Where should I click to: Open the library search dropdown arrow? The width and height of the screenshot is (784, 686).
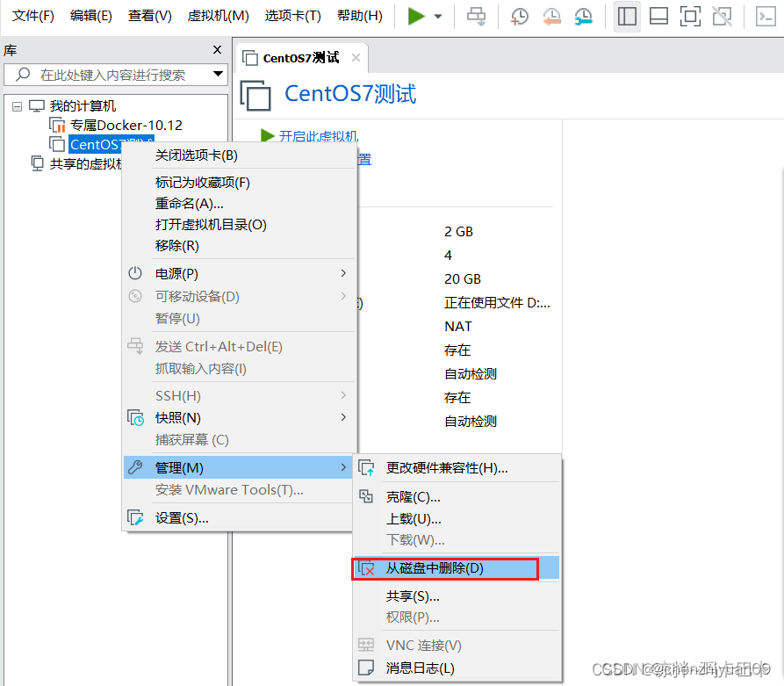pos(218,74)
